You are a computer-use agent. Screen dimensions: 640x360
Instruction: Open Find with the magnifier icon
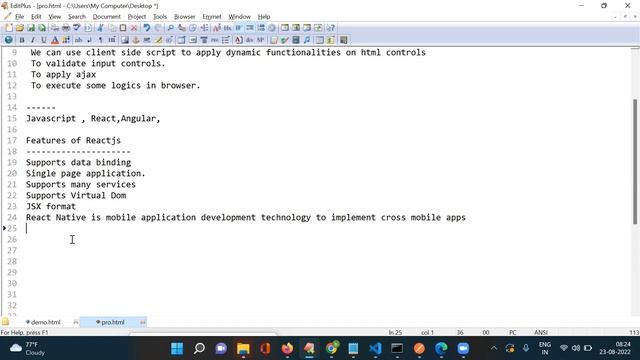(171, 28)
